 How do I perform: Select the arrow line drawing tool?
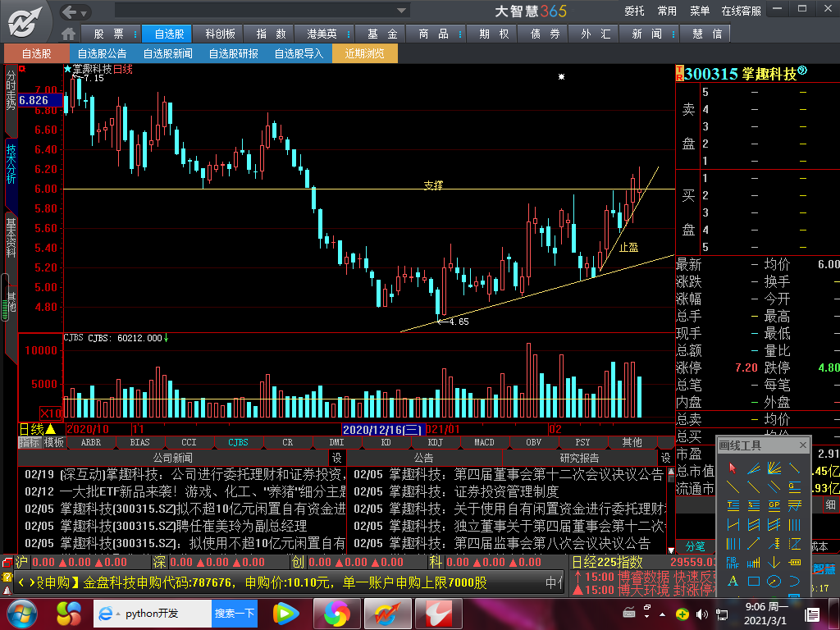(754, 544)
